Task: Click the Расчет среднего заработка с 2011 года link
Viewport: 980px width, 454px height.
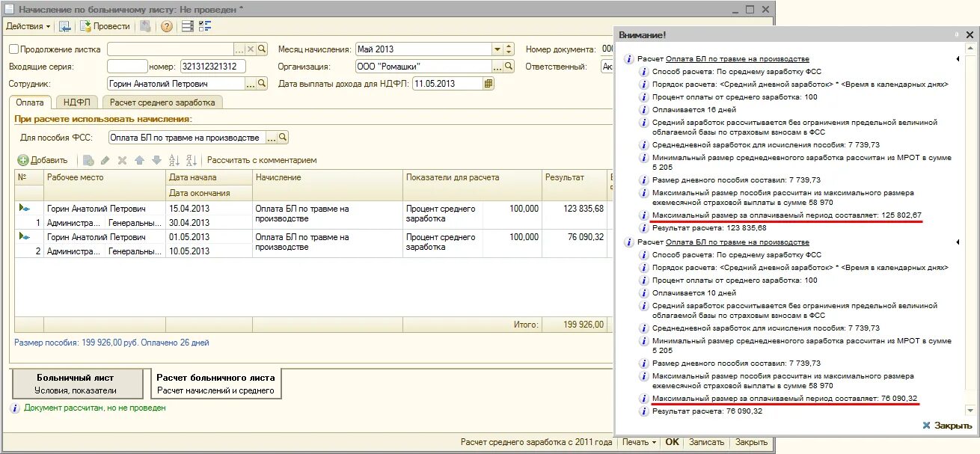Action: pyautogui.click(x=536, y=442)
